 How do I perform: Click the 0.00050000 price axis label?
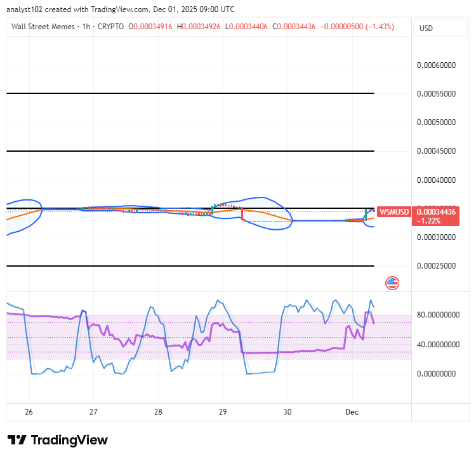436,123
